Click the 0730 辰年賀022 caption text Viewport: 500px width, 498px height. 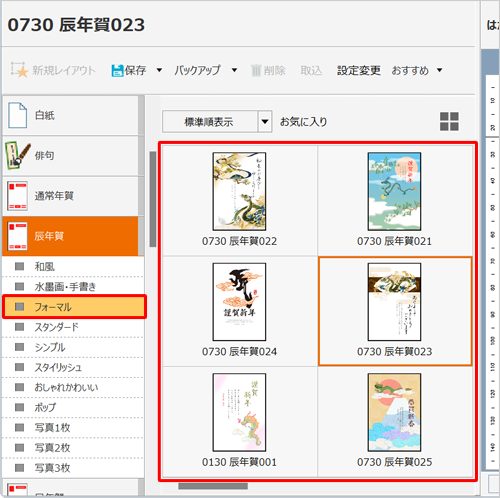click(x=239, y=241)
